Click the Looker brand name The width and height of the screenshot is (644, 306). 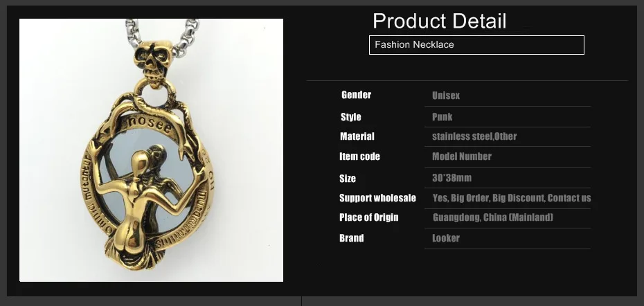tap(446, 238)
